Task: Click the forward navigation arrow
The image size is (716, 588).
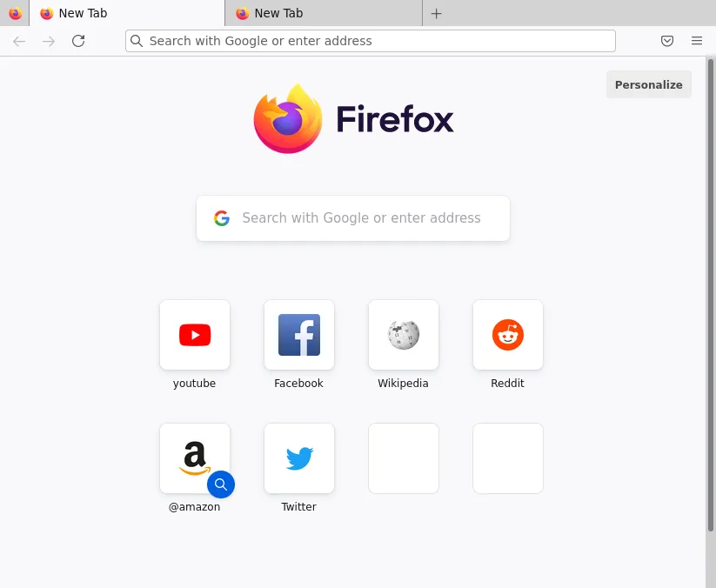Action: [49, 40]
